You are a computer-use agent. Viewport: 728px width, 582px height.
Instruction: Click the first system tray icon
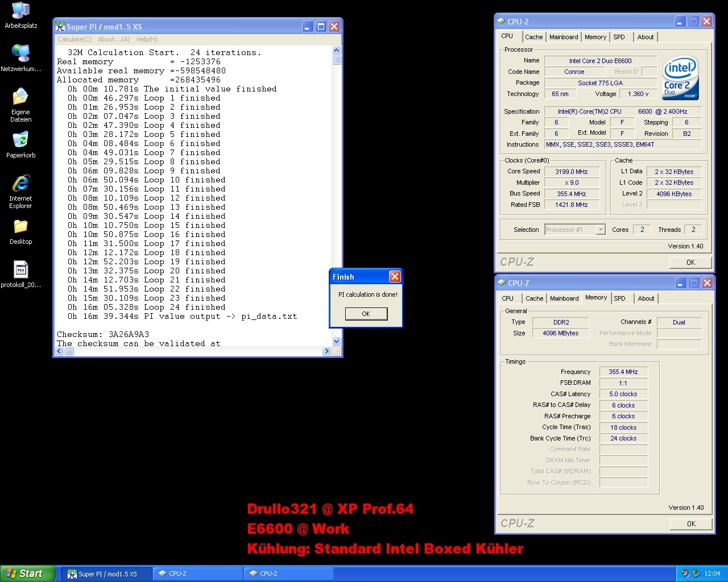685,573
